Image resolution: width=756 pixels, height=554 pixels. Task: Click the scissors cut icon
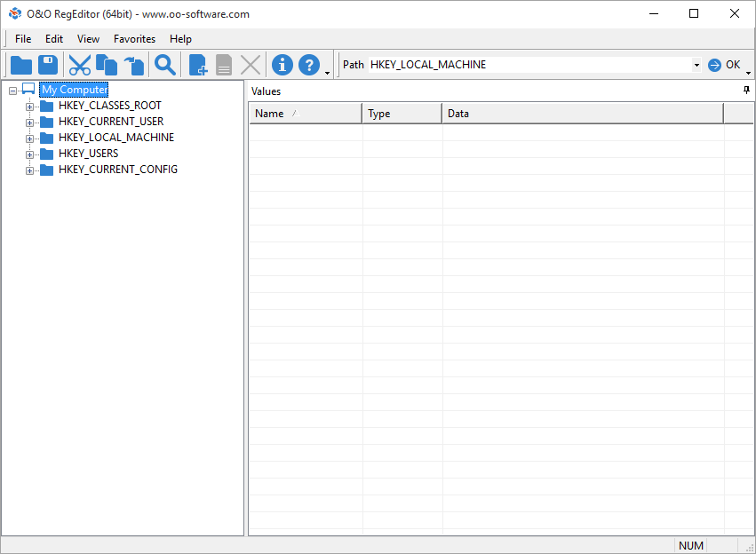(x=80, y=65)
